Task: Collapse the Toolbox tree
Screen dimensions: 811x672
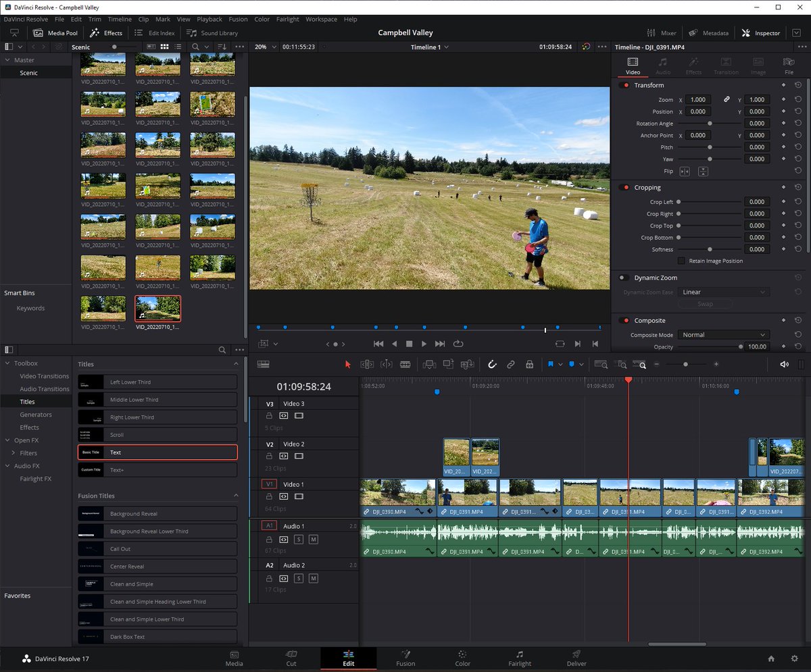Action: 6,363
